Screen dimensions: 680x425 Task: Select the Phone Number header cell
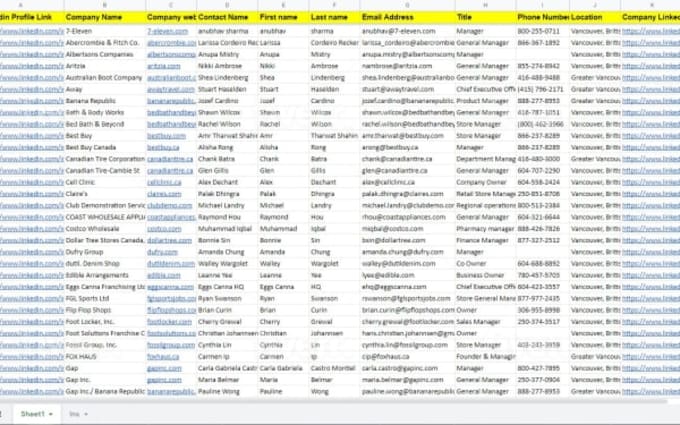point(543,17)
